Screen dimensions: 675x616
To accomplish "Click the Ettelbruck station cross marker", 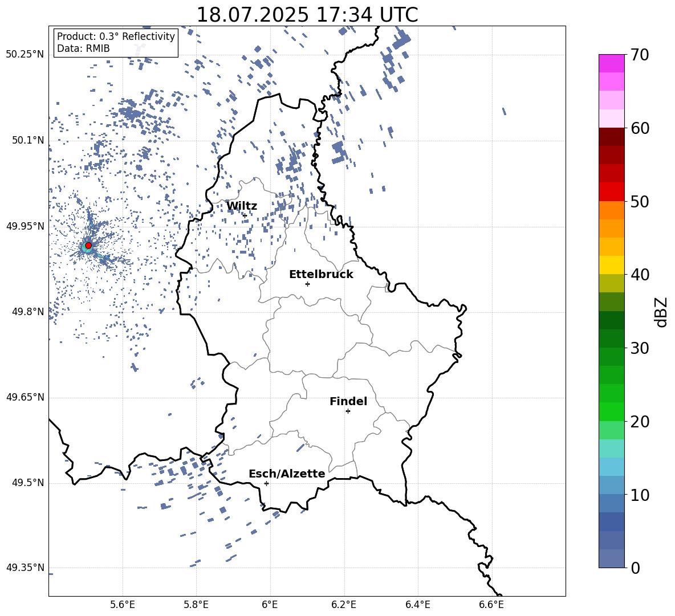I will tap(307, 284).
